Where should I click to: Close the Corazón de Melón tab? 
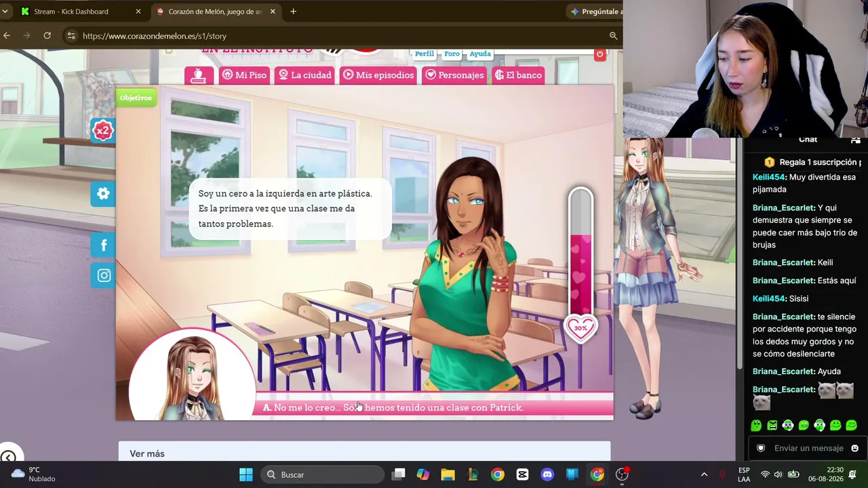pos(273,12)
